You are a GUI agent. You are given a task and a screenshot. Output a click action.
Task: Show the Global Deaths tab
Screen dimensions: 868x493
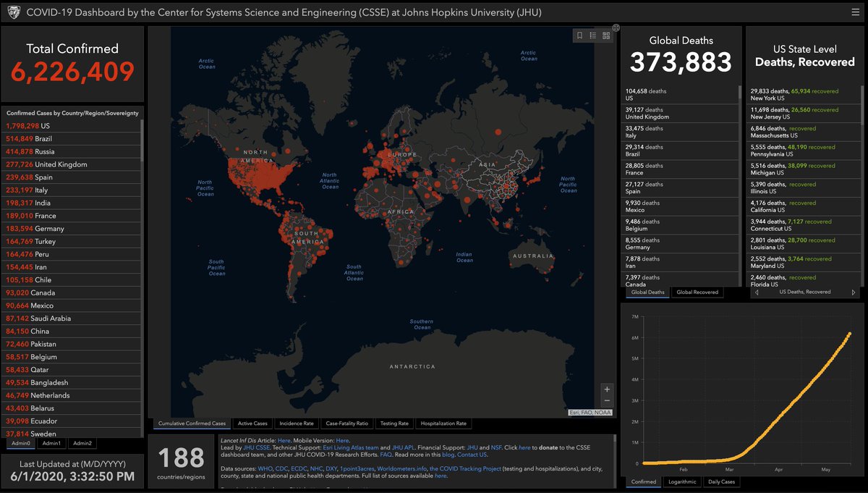pos(647,292)
